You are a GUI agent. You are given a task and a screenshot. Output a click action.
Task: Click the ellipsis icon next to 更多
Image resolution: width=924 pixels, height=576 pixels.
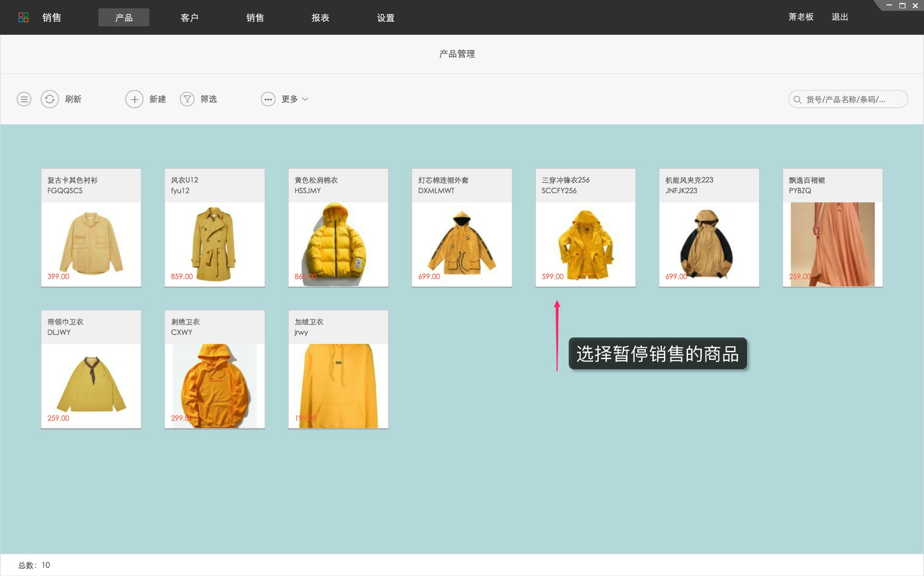(x=268, y=99)
